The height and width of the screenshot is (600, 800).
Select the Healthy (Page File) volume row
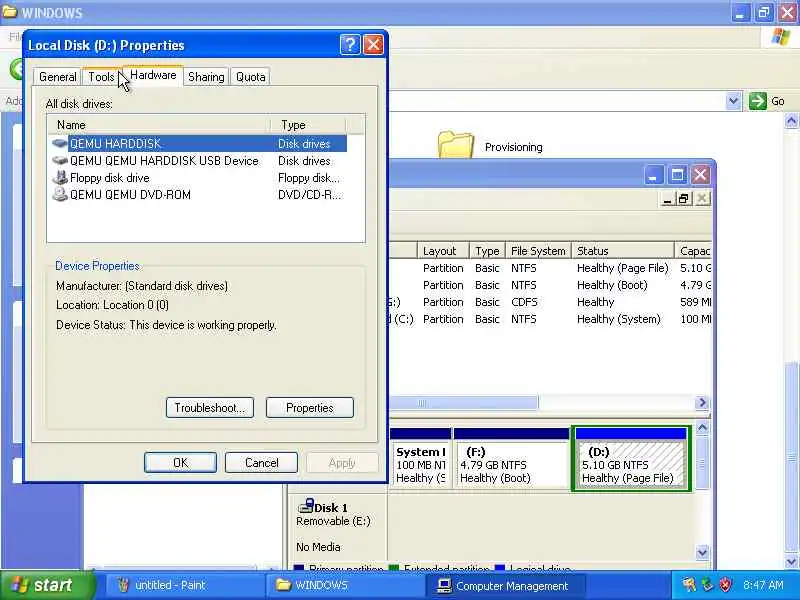coord(551,268)
